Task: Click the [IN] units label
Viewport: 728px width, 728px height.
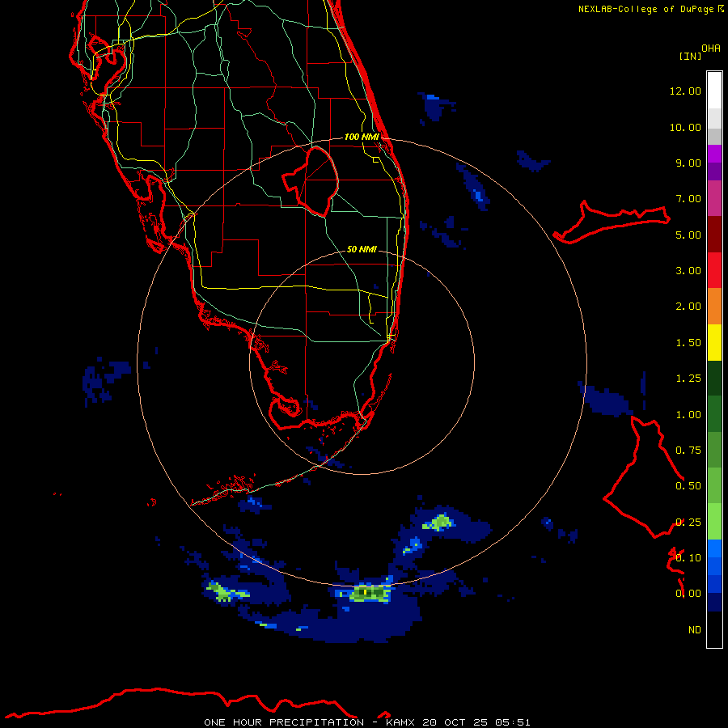Action: tap(690, 56)
